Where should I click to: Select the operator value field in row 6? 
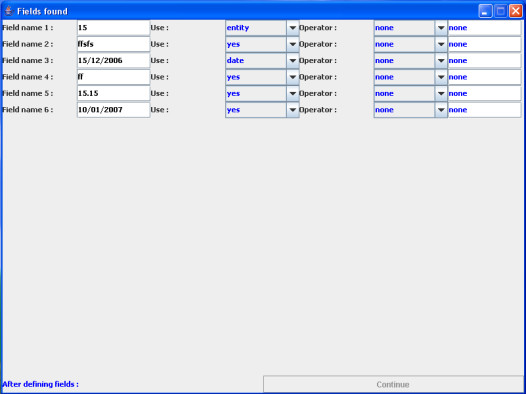click(x=485, y=110)
